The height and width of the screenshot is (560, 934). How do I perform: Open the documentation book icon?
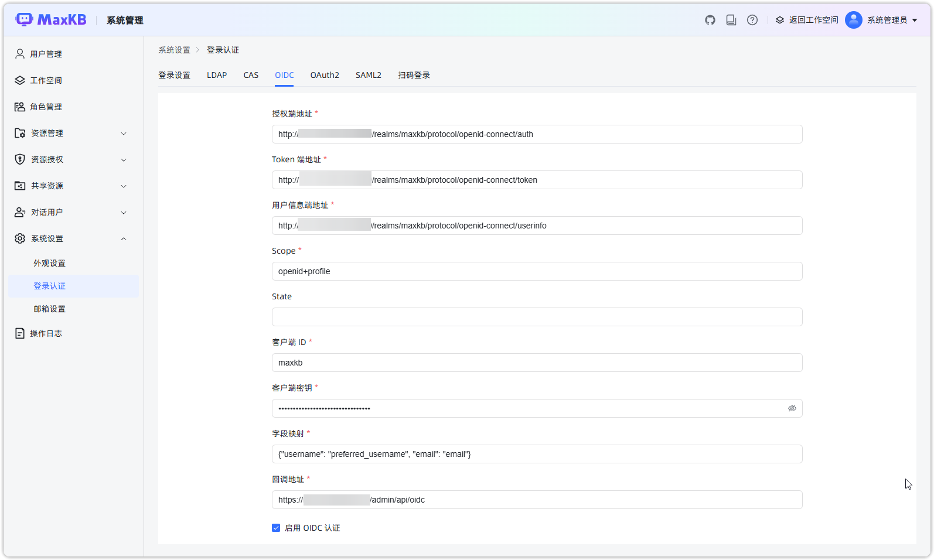[x=731, y=20]
